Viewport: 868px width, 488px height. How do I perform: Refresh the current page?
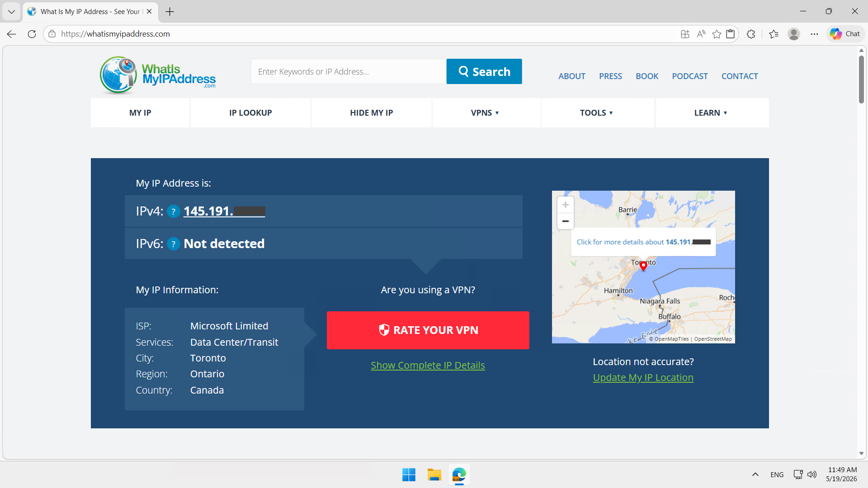click(32, 34)
